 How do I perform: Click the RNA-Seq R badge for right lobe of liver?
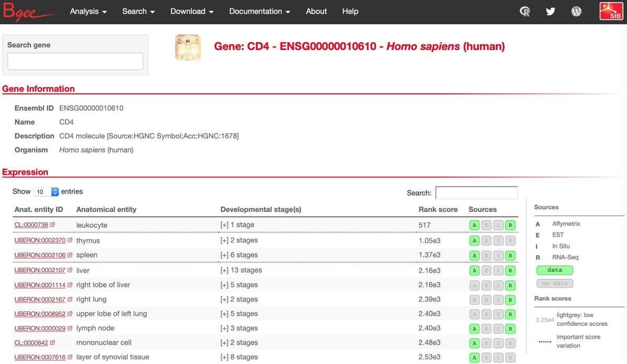510,286
